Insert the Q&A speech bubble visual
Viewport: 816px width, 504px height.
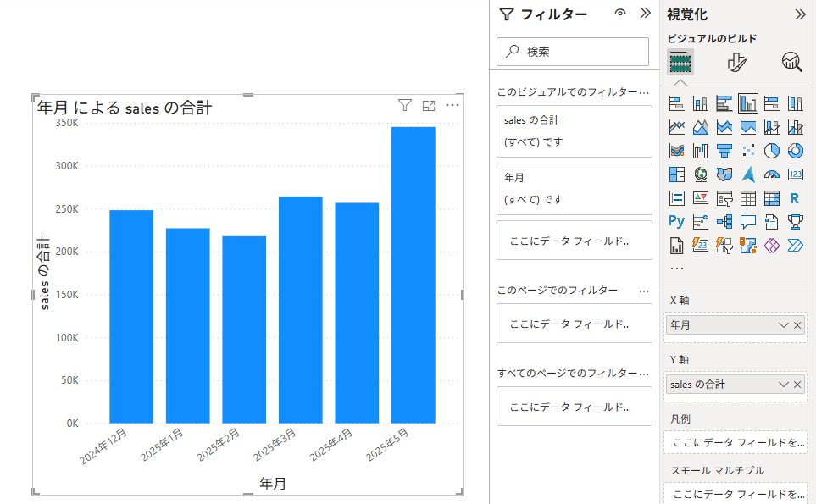click(x=748, y=222)
